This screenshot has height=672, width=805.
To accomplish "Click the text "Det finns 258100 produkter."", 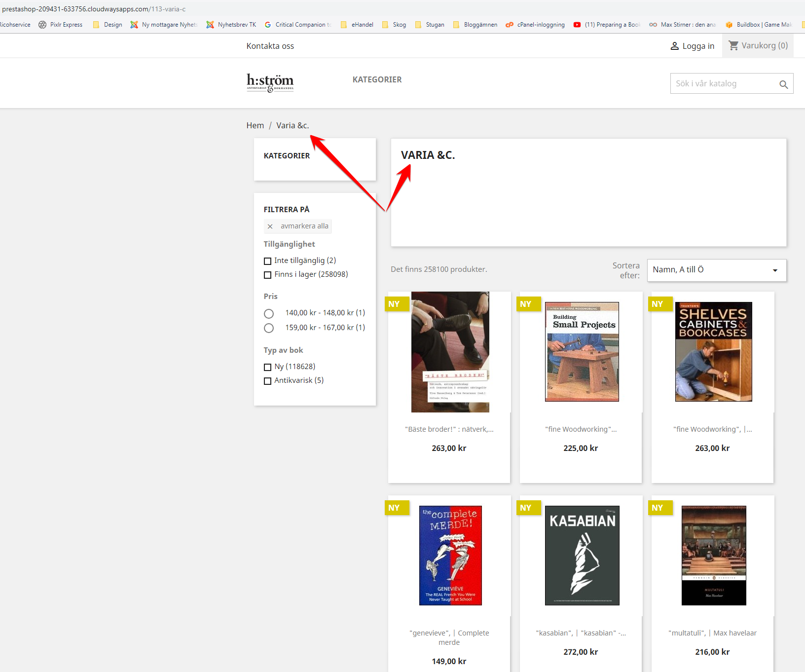I will click(x=439, y=269).
